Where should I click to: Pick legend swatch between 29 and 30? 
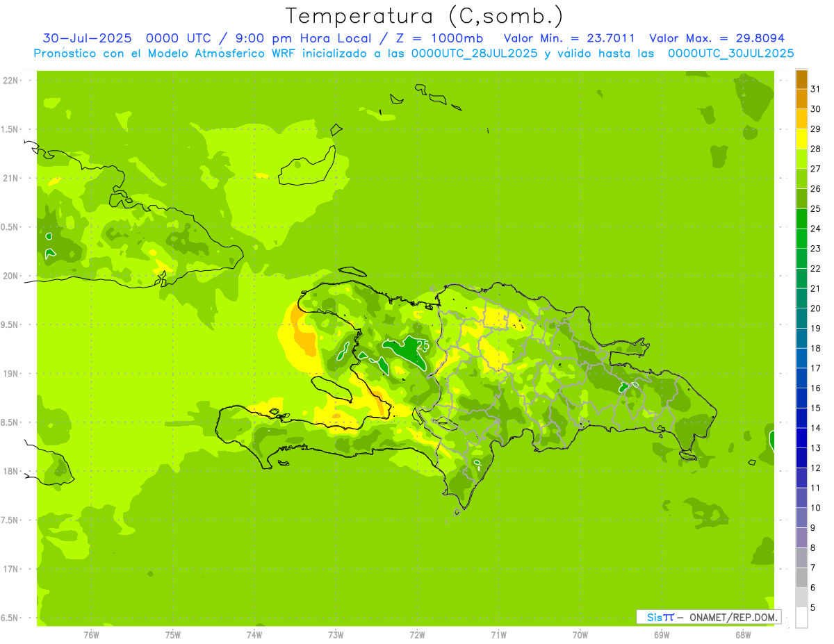(x=801, y=119)
